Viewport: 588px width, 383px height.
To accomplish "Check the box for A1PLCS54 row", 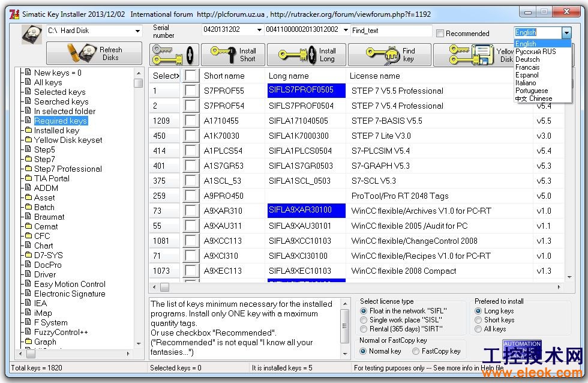I will (191, 151).
